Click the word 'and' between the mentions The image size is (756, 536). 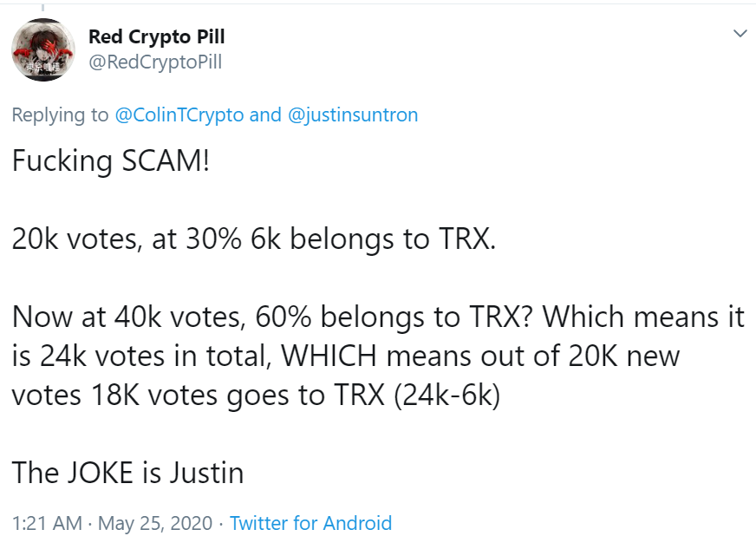pyautogui.click(x=265, y=114)
